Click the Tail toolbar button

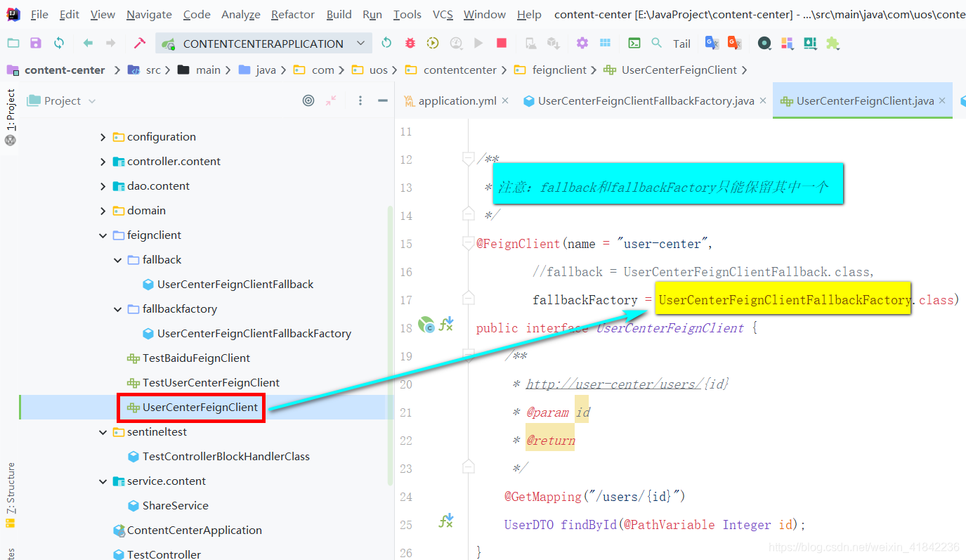pos(681,44)
